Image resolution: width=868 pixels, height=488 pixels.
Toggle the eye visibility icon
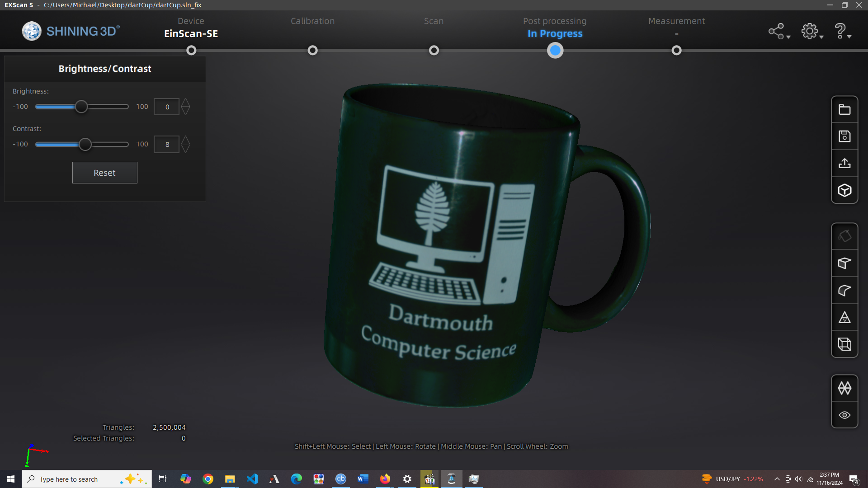pyautogui.click(x=844, y=415)
